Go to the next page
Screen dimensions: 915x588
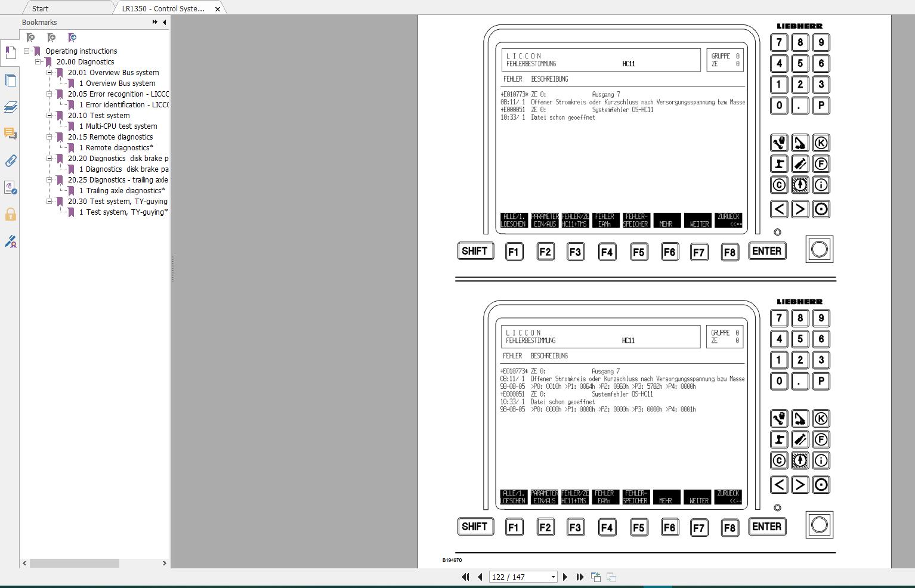pos(565,577)
